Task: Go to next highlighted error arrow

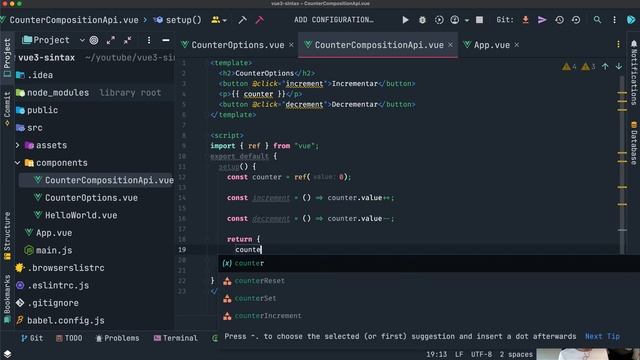Action: 619,66
